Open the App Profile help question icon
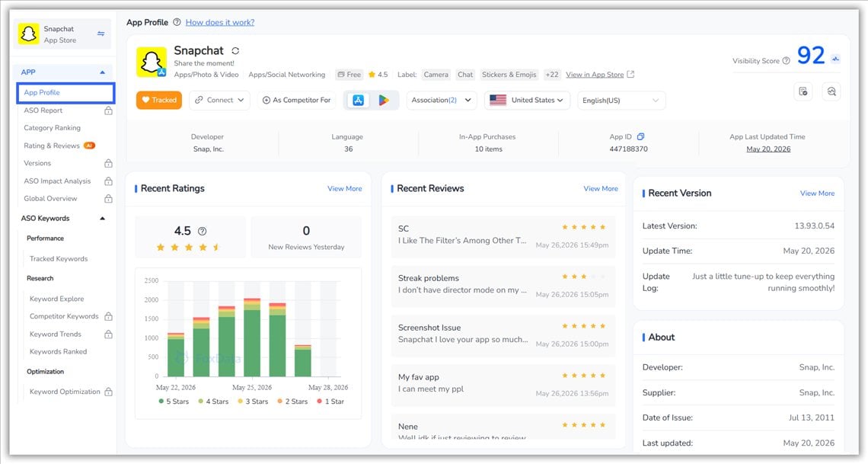Viewport: 868px width, 464px height. pyautogui.click(x=177, y=22)
